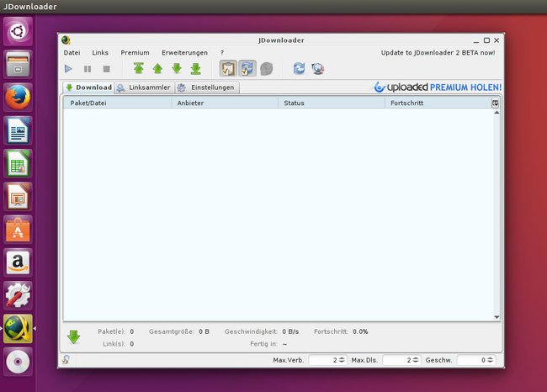Pause downloads with the pause icon
This screenshot has width=547, height=392.
88,69
